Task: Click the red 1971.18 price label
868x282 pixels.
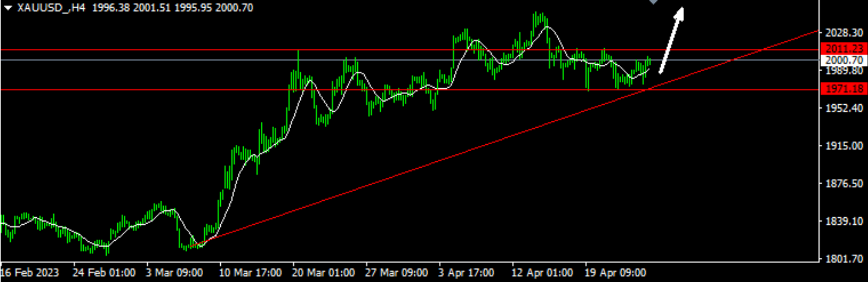Action: 843,89
